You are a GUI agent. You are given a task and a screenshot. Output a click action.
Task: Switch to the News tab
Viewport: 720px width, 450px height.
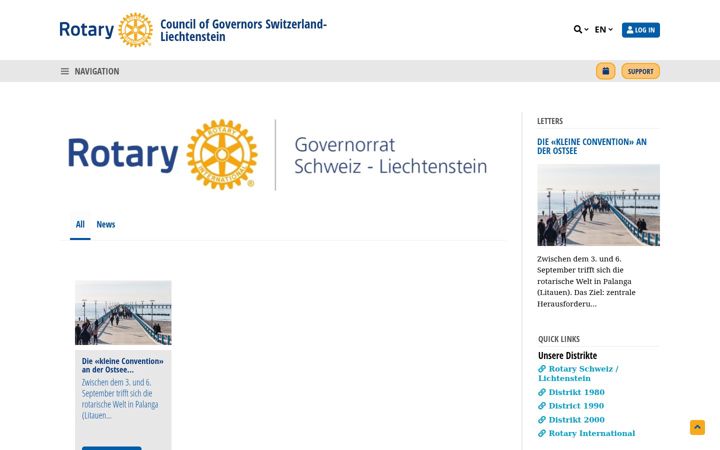click(x=106, y=225)
